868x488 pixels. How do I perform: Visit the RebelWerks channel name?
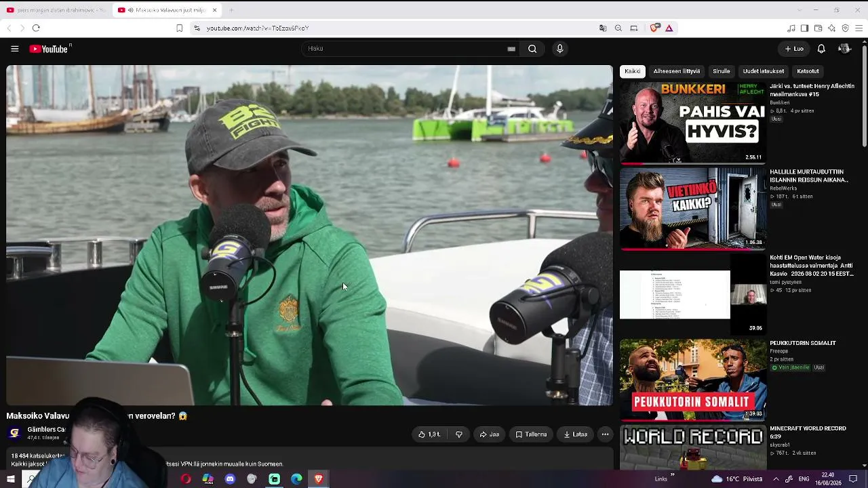point(783,188)
